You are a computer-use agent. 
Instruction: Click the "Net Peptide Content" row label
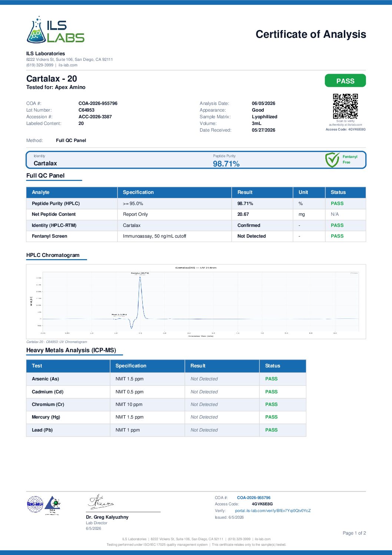click(54, 214)
